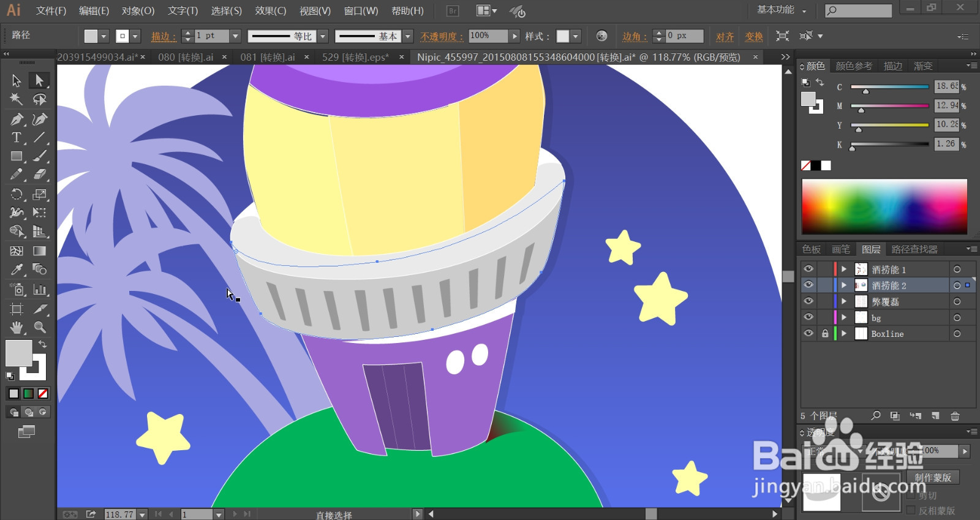Open the 效果(C) menu
Viewport: 980px width, 520px height.
[x=271, y=11]
